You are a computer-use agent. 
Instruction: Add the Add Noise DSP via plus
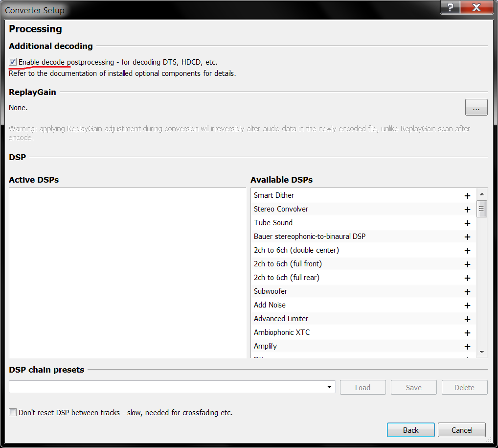click(467, 306)
